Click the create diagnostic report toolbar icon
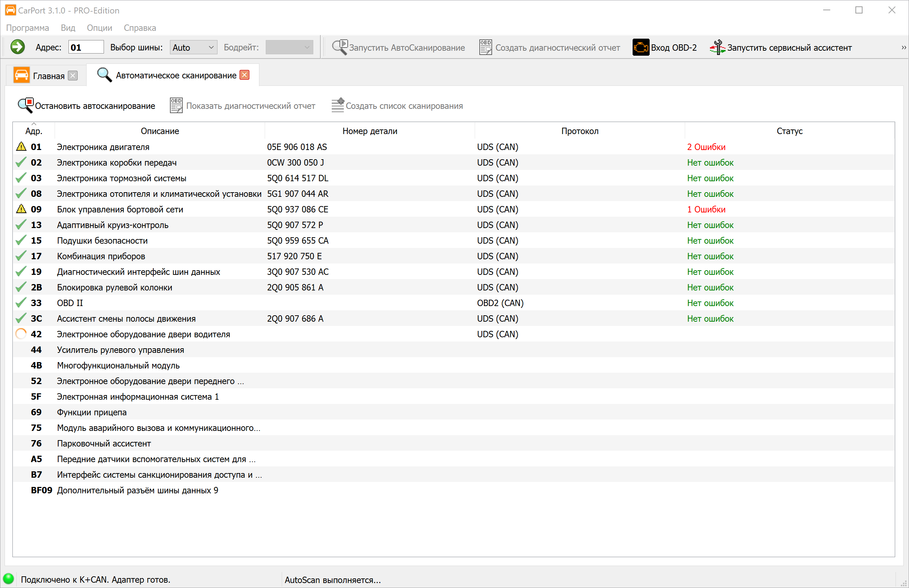This screenshot has height=588, width=909. pyautogui.click(x=485, y=48)
